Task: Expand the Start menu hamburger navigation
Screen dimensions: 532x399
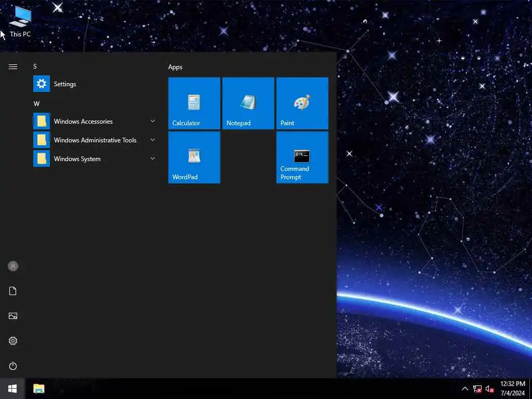Action: [13, 66]
